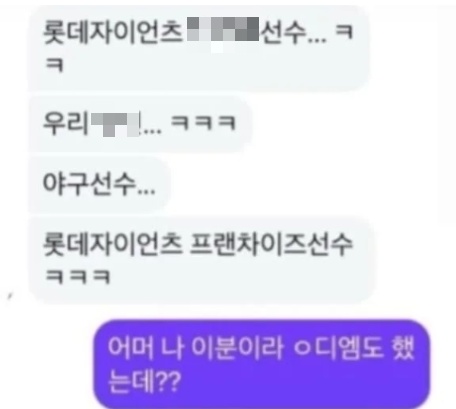Click "는데??" on the purple bubble's last line
Viewport: 456px width, 409px height.
(145, 381)
